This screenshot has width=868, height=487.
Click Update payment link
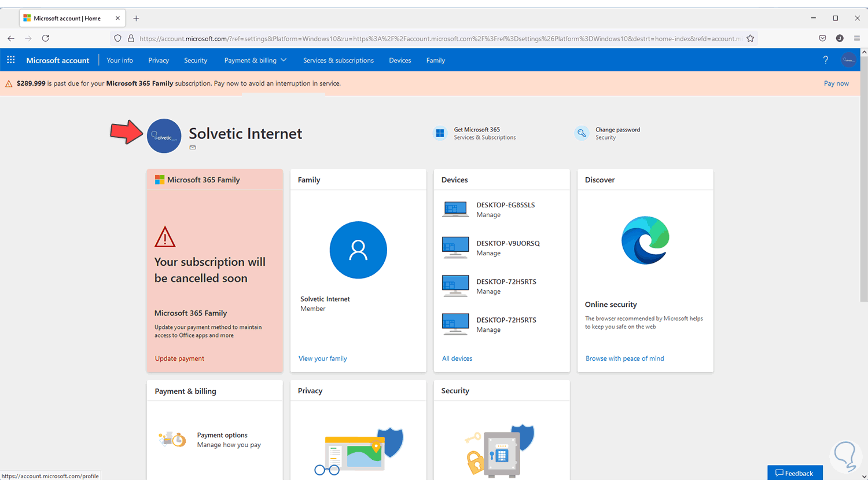[x=179, y=358]
